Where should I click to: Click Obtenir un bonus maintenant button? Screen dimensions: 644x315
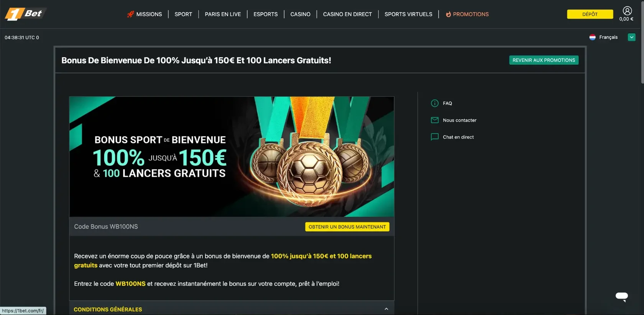(347, 227)
